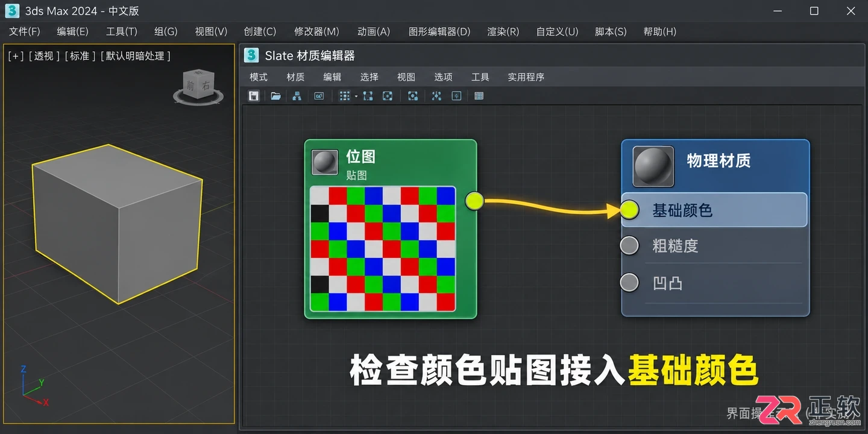
Task: Click the zoom extents selected icon between the toolbar dividers
Action: click(x=413, y=96)
